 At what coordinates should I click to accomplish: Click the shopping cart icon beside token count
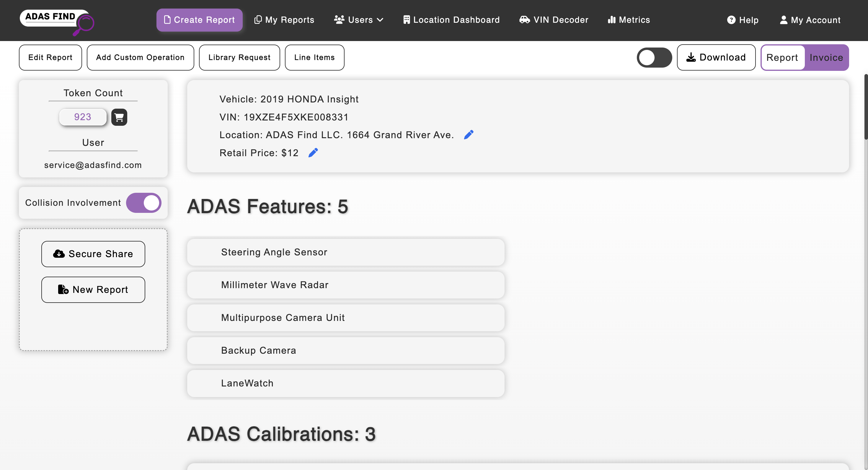119,117
